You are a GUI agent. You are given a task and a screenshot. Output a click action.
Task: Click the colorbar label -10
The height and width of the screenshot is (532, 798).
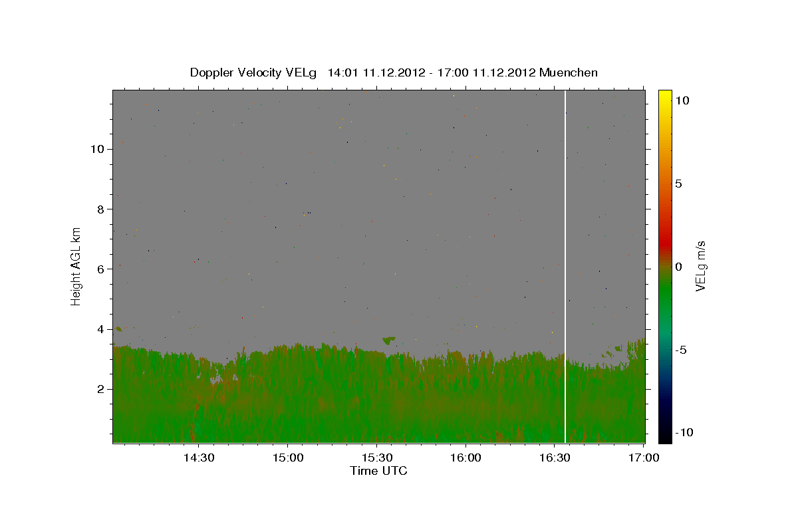(x=684, y=433)
